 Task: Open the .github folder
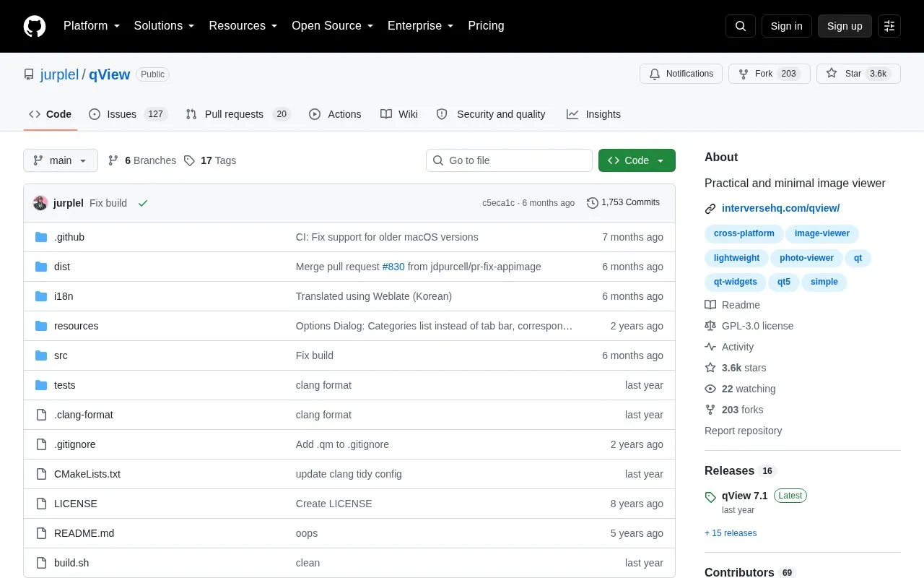point(69,237)
